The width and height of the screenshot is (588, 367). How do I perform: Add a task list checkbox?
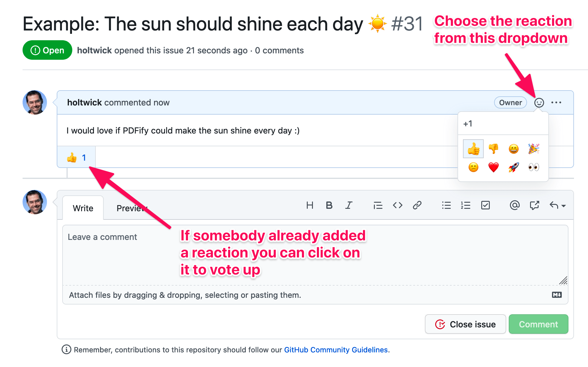tap(485, 205)
